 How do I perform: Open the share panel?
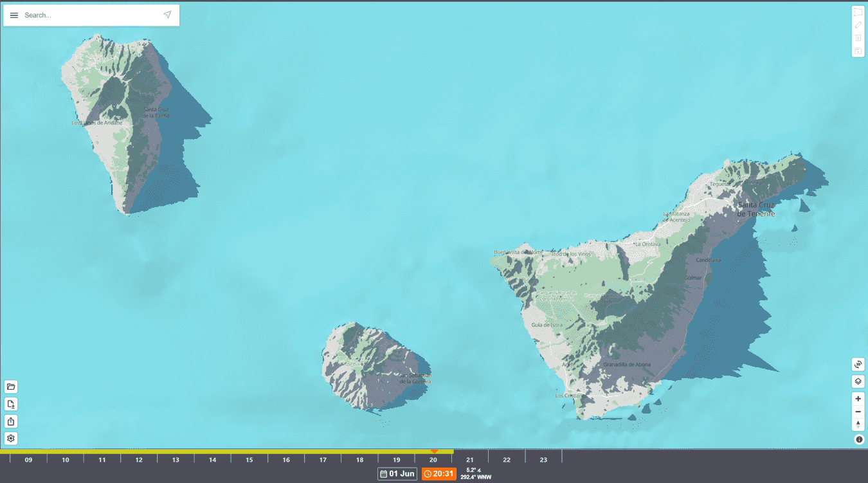click(11, 421)
